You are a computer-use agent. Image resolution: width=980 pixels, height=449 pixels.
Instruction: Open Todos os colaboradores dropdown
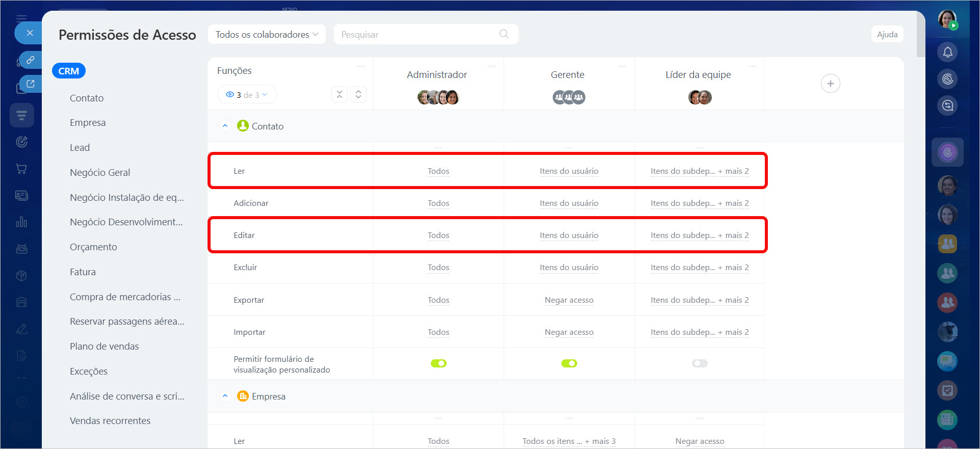267,35
